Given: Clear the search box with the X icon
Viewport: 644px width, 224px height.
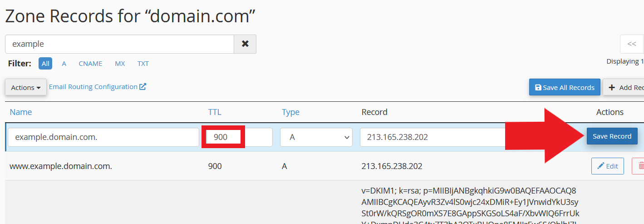Looking at the screenshot, I should click(245, 44).
